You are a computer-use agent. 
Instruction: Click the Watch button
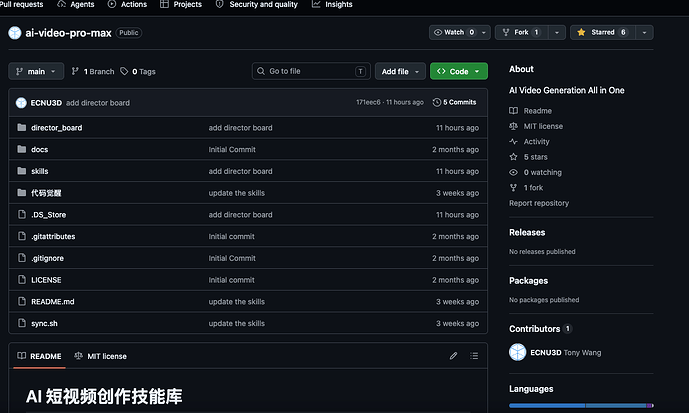(453, 33)
